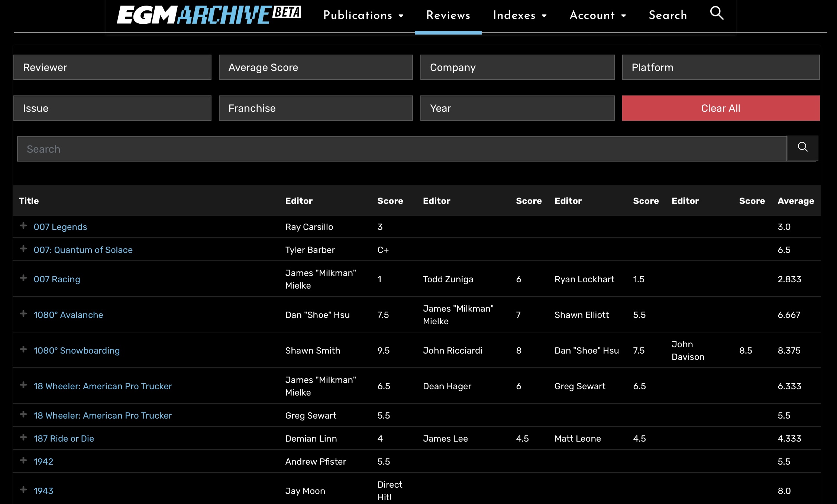Click the Shawn Elliott editor cell
Screen dimensions: 837x504
click(x=582, y=315)
